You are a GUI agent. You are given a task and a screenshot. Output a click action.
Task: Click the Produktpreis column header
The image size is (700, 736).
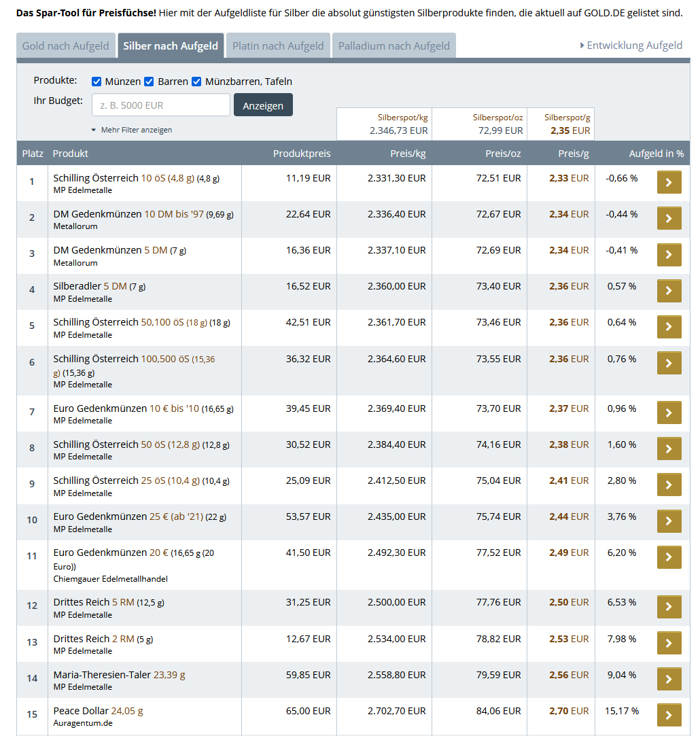click(302, 154)
